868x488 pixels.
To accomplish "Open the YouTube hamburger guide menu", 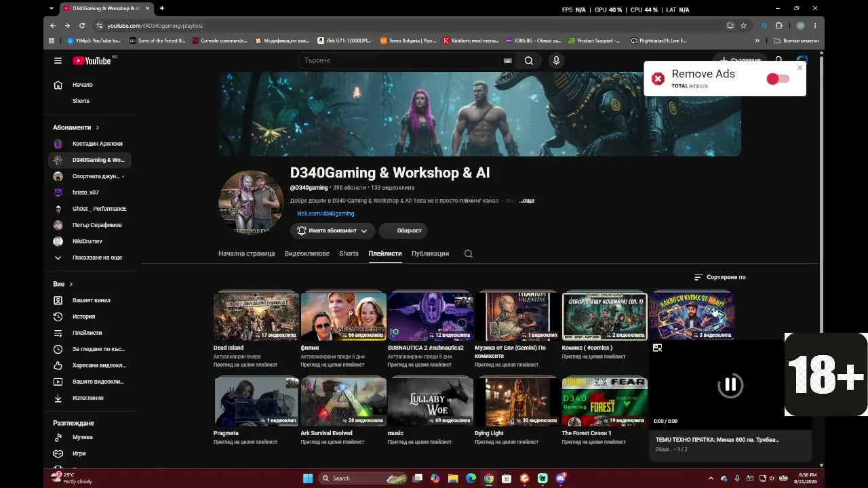I will 58,60.
